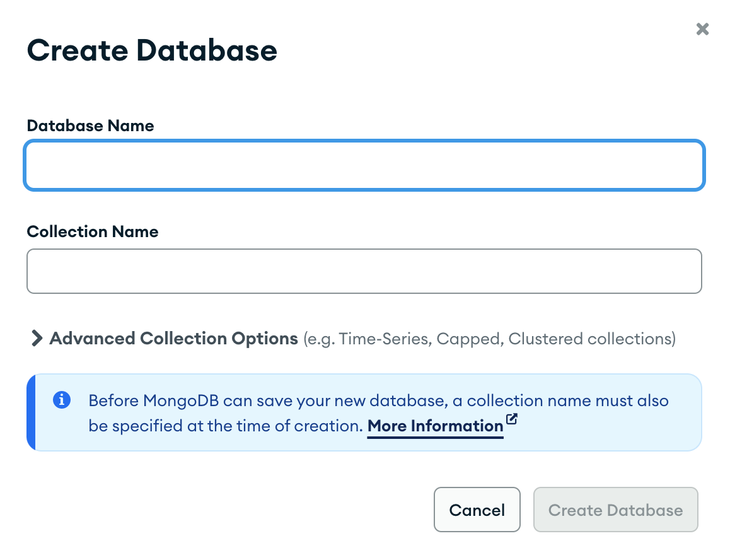Screen dimensions: 730x560
Task: Open the More Information link
Action: [435, 426]
